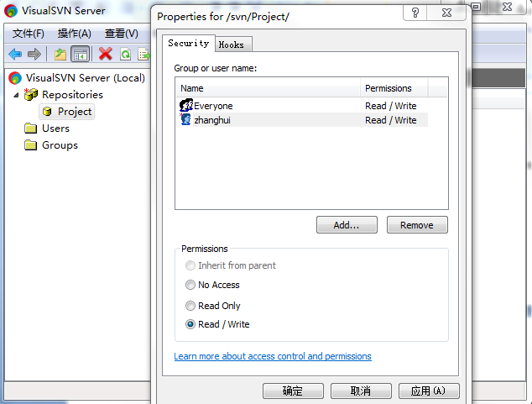Image resolution: width=532 pixels, height=404 pixels.
Task: Click the Back arrow toolbar icon
Action: tap(15, 54)
